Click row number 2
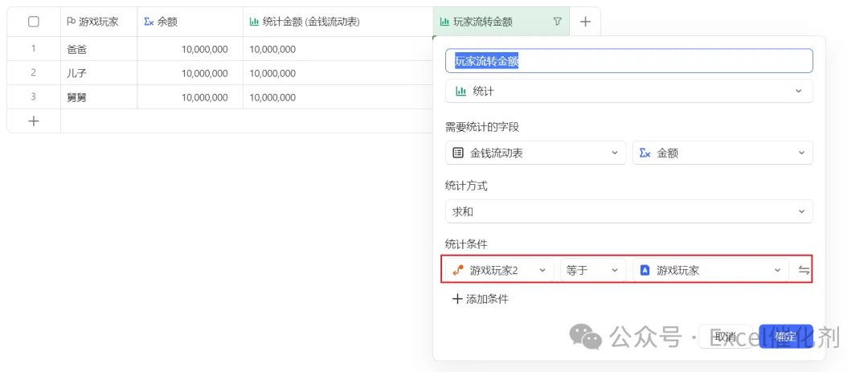Viewport: 868px width, 372px height. (x=33, y=72)
